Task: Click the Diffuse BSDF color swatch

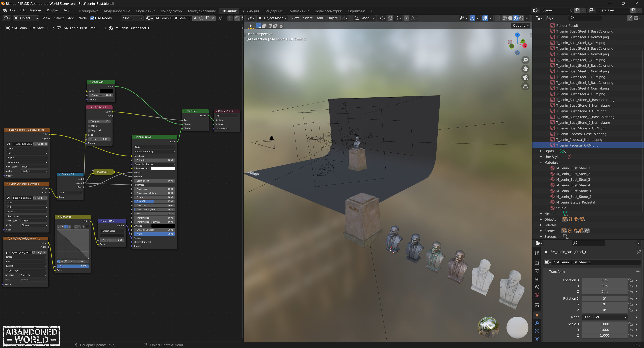Action: tap(106, 91)
